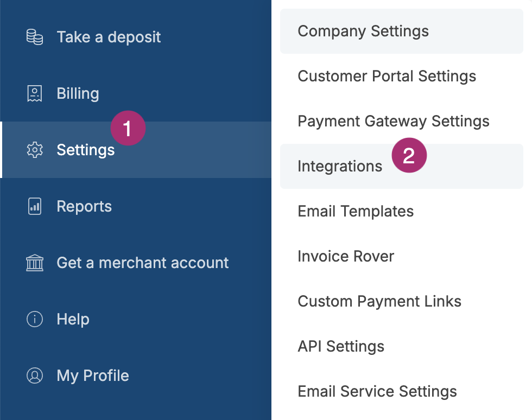Open Customer Portal Settings
This screenshot has height=420, width=532.
click(x=387, y=76)
